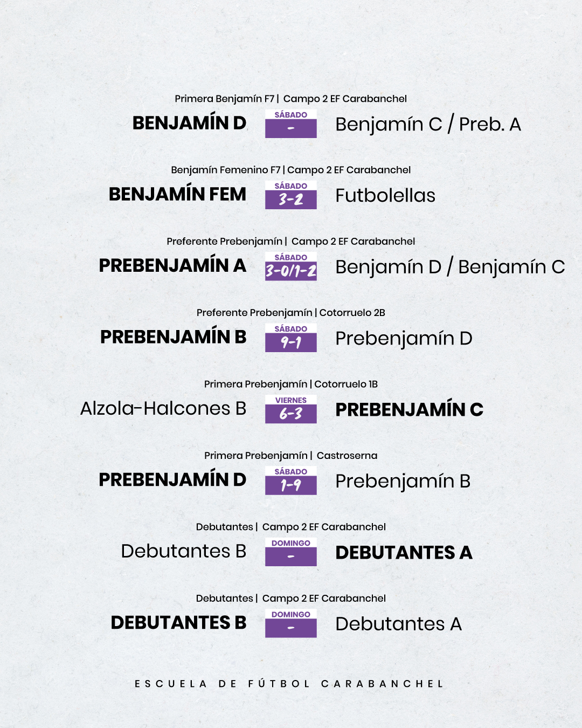Viewport: 582px width, 728px height.
Task: Click the 'Primera Prebenjamín | Castroserna' header
Action: point(290,456)
